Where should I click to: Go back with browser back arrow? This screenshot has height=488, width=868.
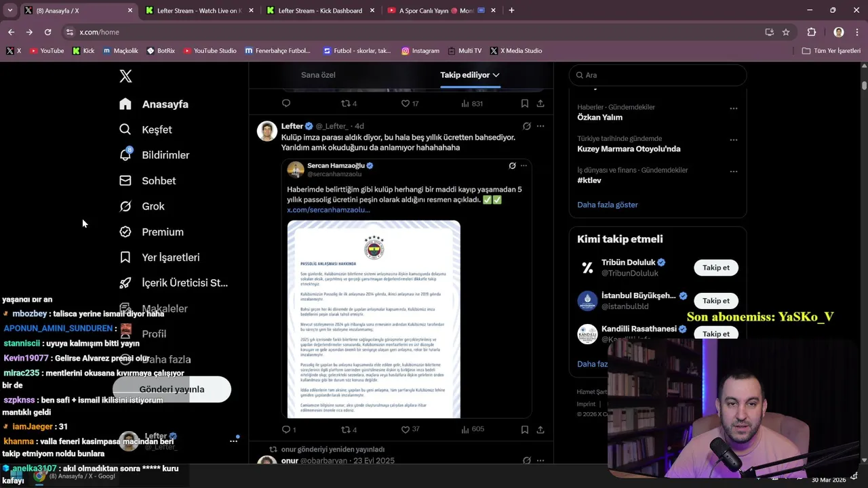(x=11, y=32)
